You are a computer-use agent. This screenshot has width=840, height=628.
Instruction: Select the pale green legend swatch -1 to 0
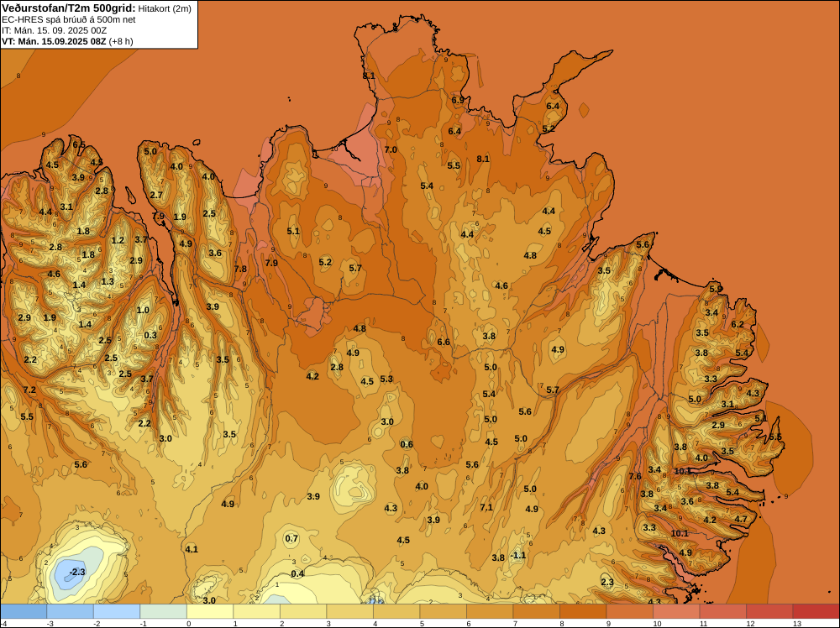[164, 611]
